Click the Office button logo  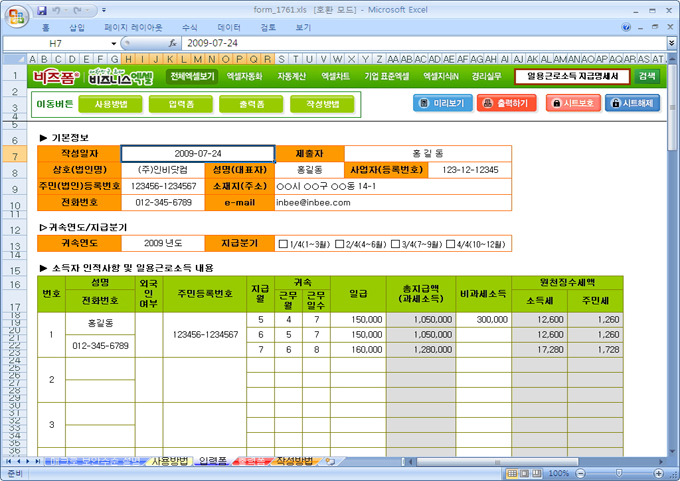(17, 14)
